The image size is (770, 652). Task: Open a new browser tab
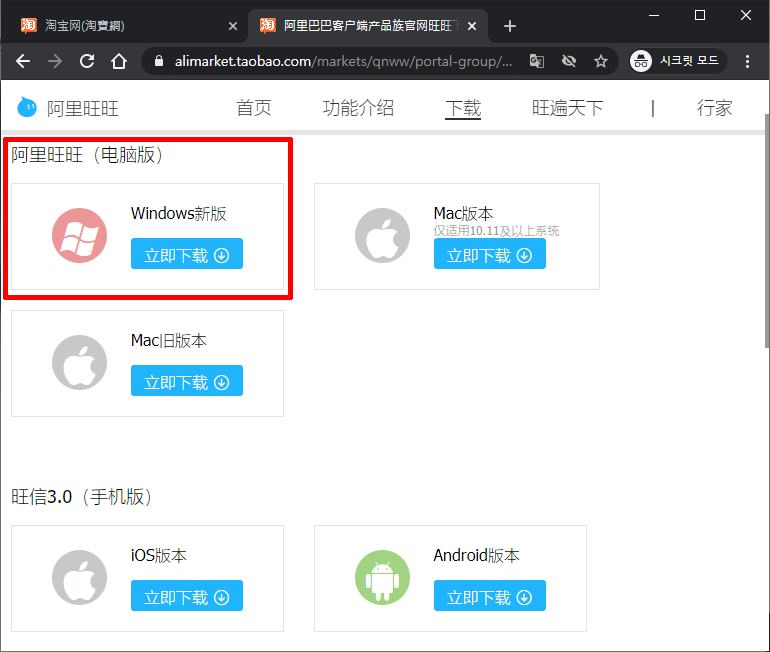click(510, 26)
